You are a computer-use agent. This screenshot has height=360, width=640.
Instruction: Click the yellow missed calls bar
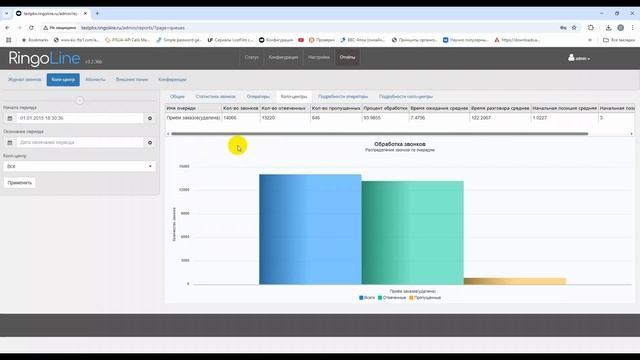pos(515,281)
